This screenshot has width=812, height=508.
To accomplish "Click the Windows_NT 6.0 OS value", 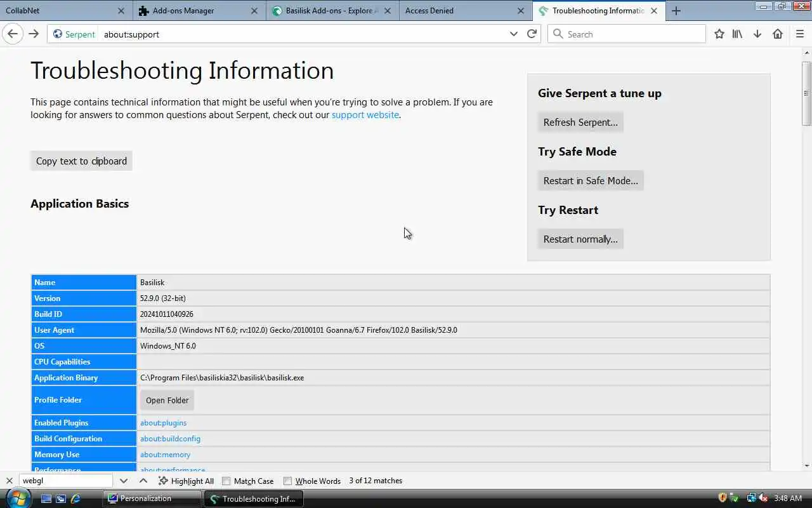I will [x=168, y=346].
